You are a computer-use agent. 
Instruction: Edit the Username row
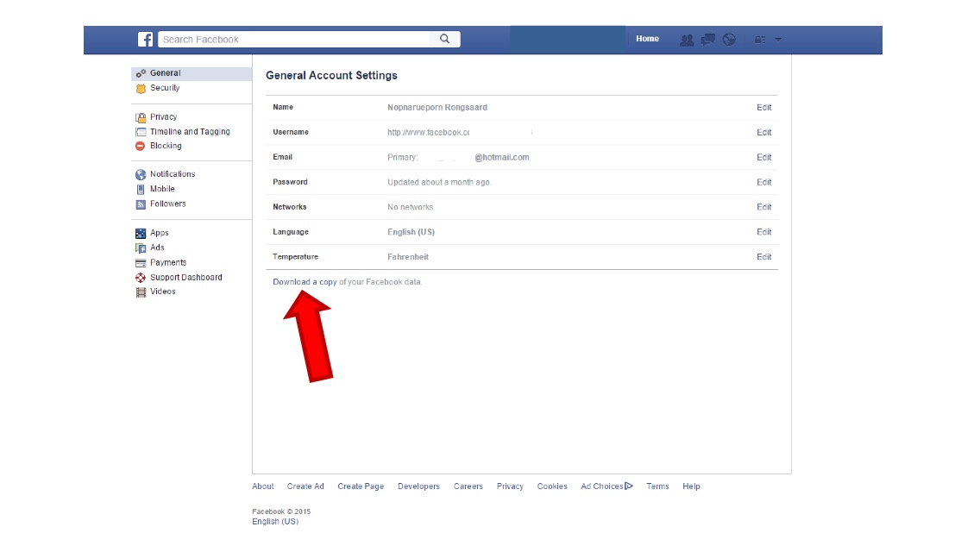(x=763, y=133)
